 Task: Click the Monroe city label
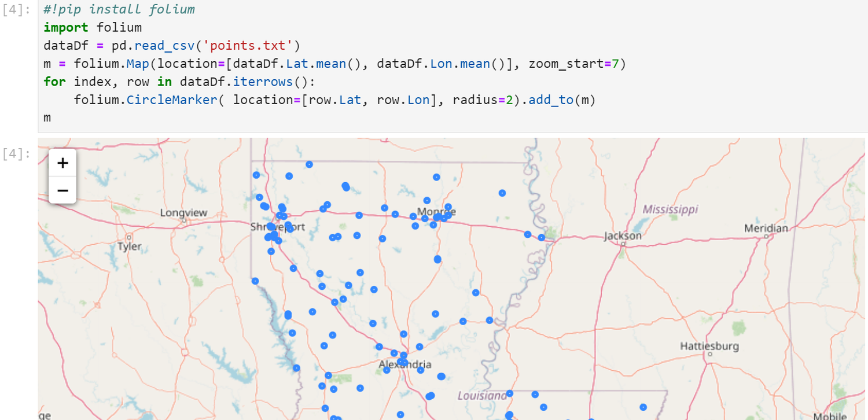(436, 212)
